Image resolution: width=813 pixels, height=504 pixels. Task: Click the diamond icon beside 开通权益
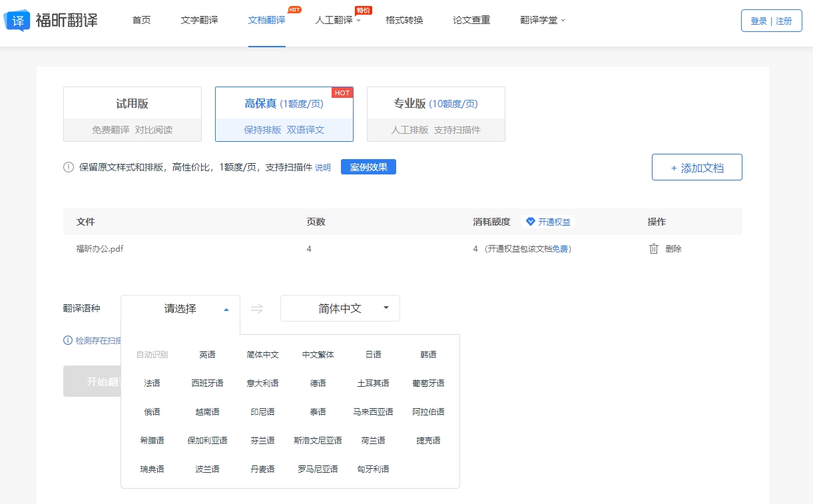tap(531, 222)
